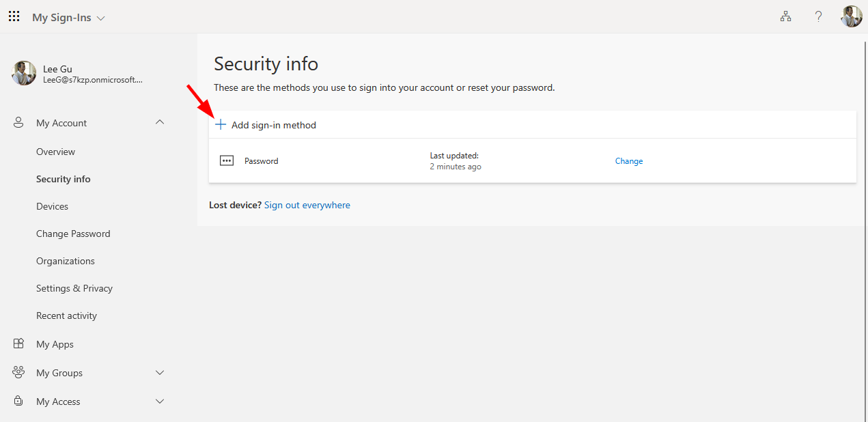Click the plus icon to add sign-in method
Viewport: 868px width, 422px height.
[x=221, y=125]
